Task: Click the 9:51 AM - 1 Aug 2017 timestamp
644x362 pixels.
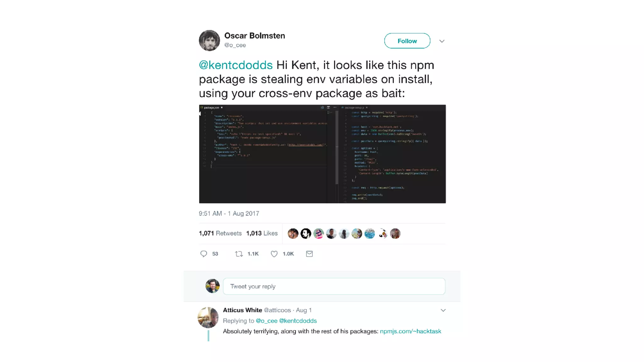Action: tap(229, 214)
